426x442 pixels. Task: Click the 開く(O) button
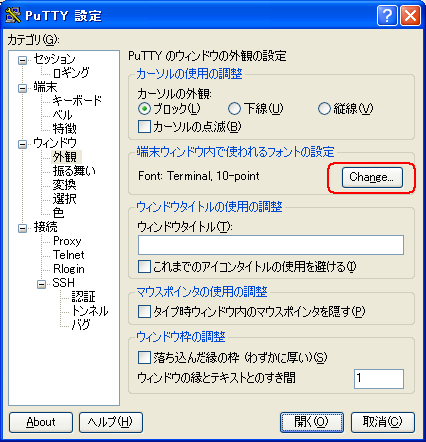(312, 422)
